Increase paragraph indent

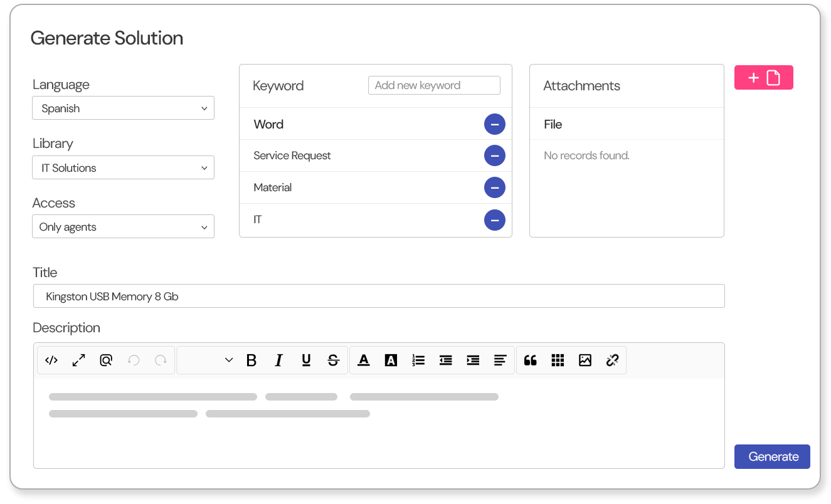473,360
